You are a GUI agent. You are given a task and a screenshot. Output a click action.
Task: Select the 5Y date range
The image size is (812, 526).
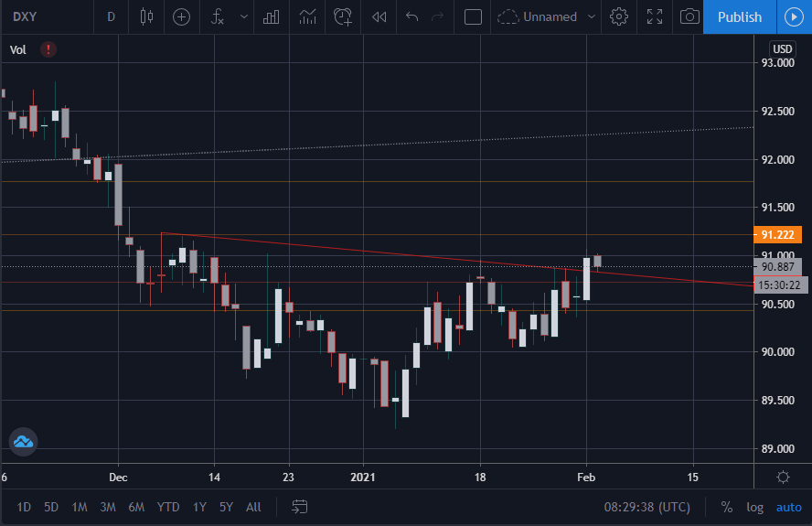coord(226,507)
